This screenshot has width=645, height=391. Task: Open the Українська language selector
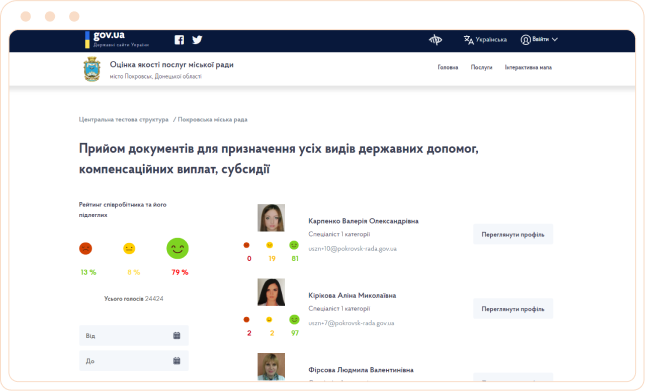485,39
